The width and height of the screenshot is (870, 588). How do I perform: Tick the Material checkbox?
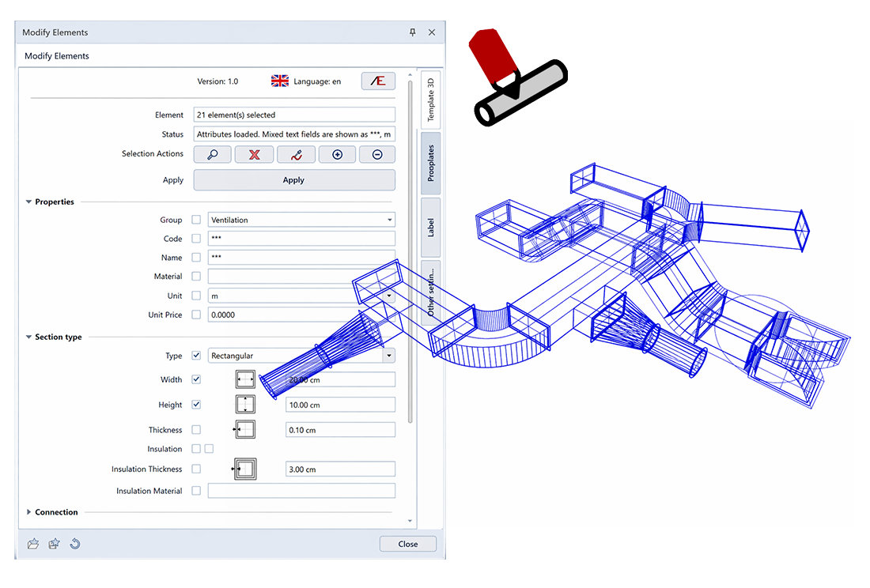[196, 276]
